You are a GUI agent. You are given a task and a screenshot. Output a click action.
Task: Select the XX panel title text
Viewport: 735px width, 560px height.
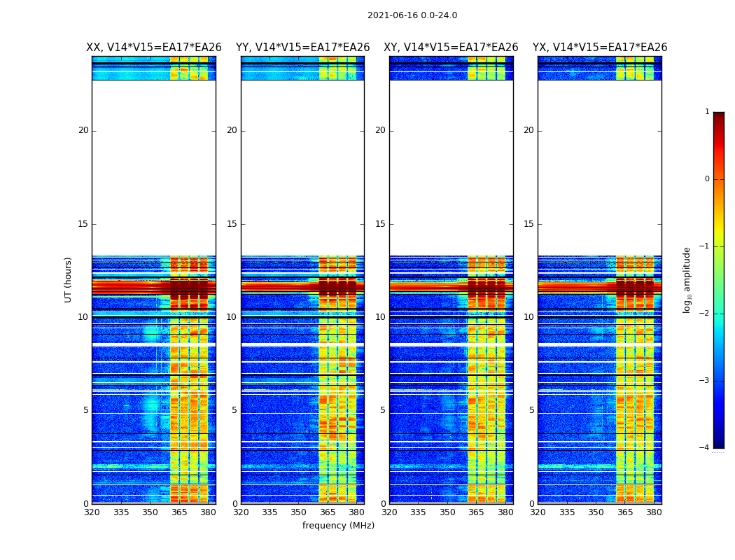[x=153, y=48]
